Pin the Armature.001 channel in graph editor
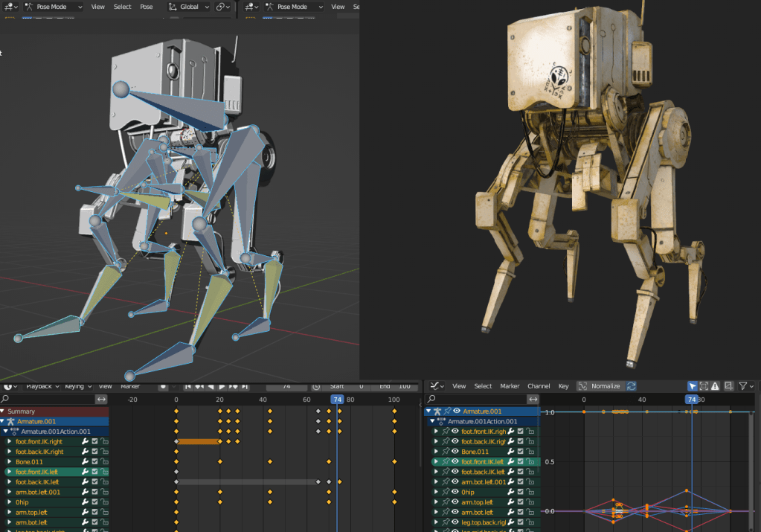This screenshot has height=532, width=761. (x=446, y=411)
